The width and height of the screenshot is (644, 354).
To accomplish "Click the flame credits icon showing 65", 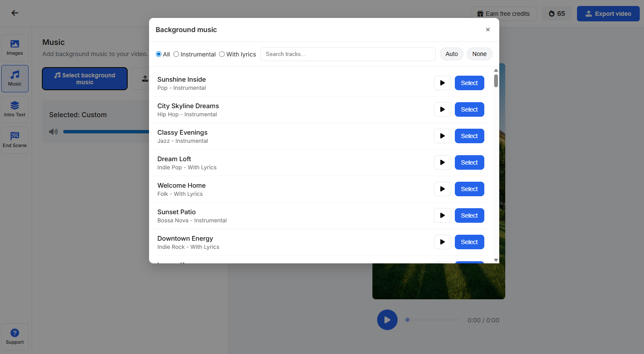I will 556,13.
